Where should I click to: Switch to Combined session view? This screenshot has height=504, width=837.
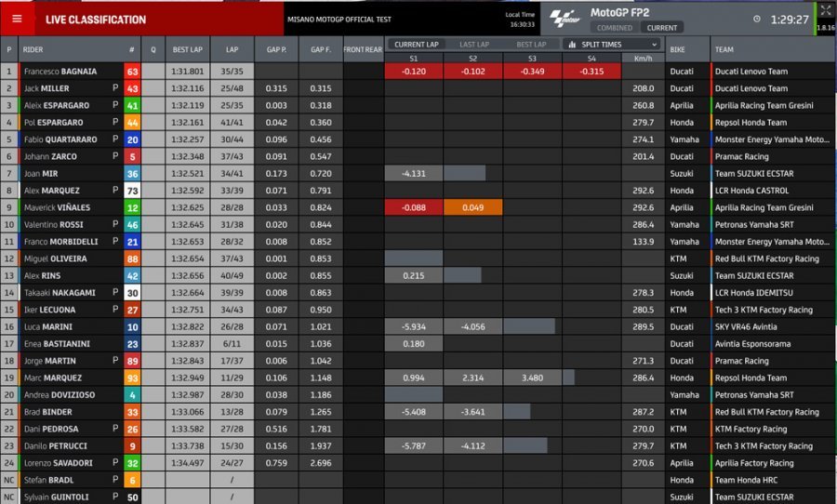click(x=614, y=28)
